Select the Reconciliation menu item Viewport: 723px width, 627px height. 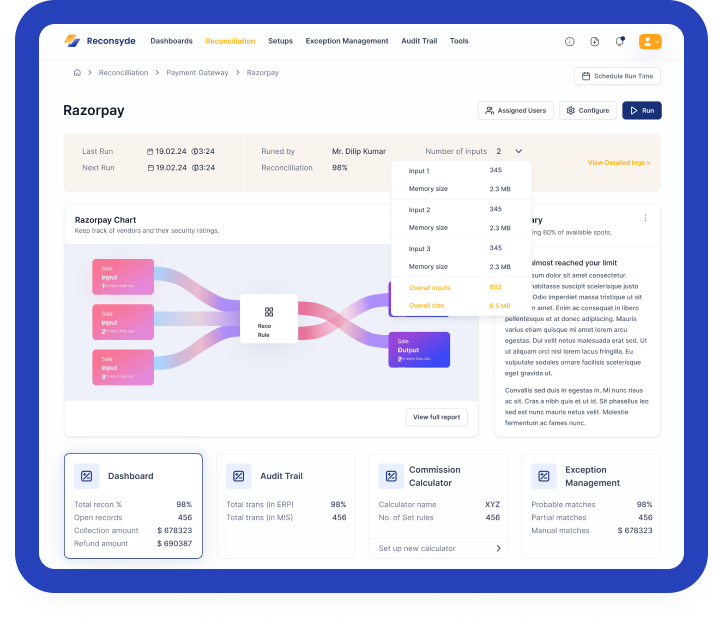tap(230, 41)
